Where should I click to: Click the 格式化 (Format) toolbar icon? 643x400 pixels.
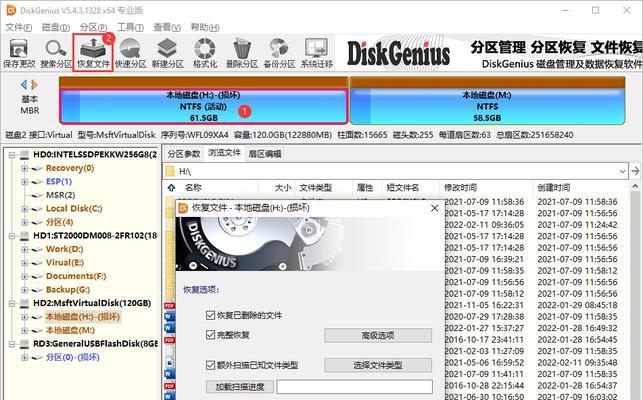click(205, 53)
